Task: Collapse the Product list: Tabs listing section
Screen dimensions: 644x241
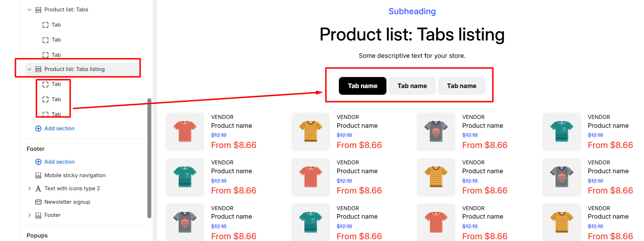Action: pos(29,69)
